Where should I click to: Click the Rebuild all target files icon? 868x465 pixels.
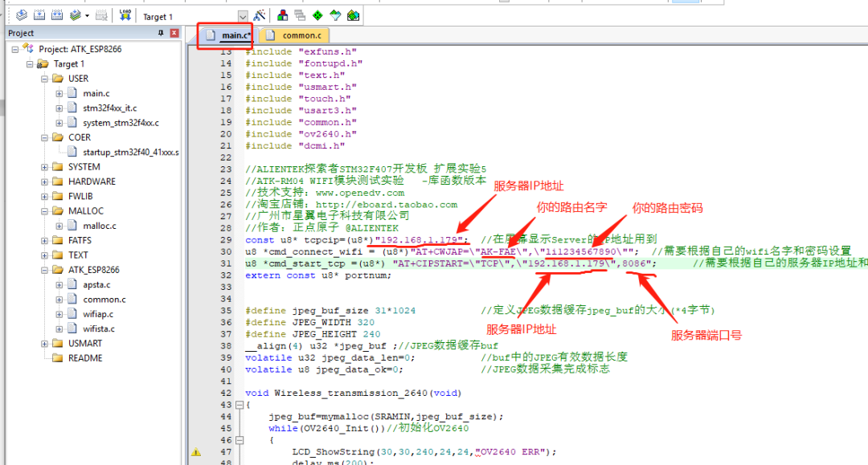click(x=57, y=16)
